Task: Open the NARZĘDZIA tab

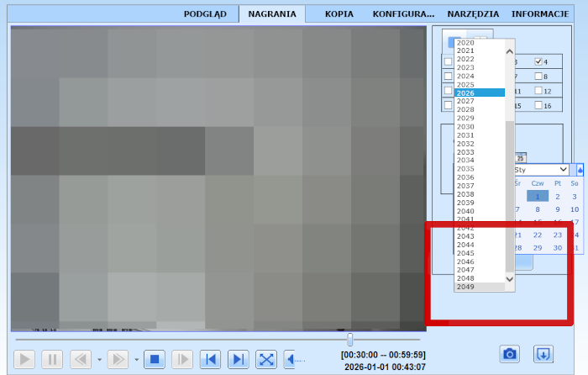Action: tap(473, 13)
